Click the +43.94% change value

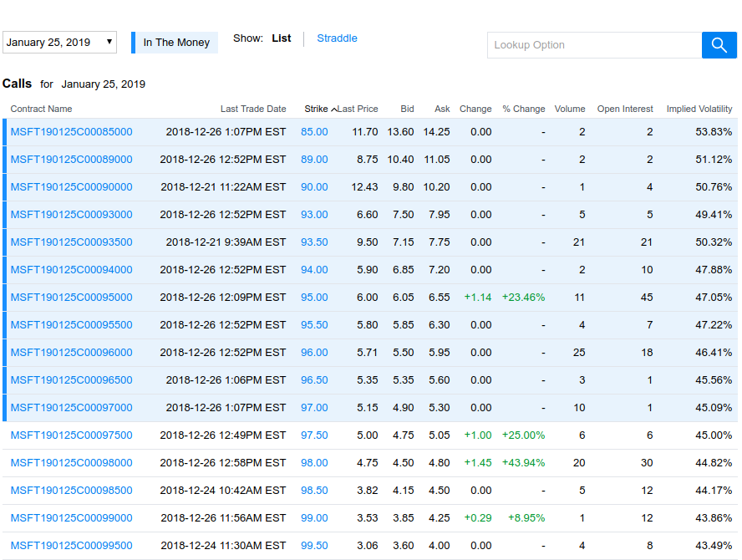click(x=523, y=463)
